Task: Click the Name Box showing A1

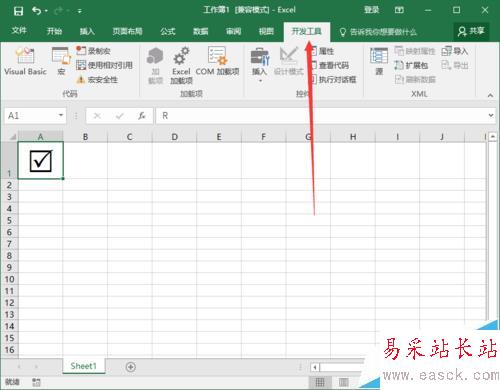Action: coord(31,116)
